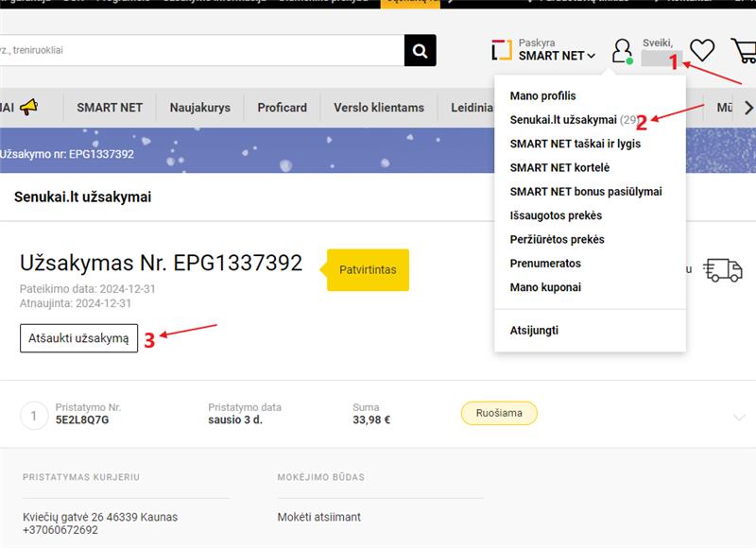Select Senukai.lt užsakymai menu entry
Viewport: 756px width, 548px height.
(574, 120)
